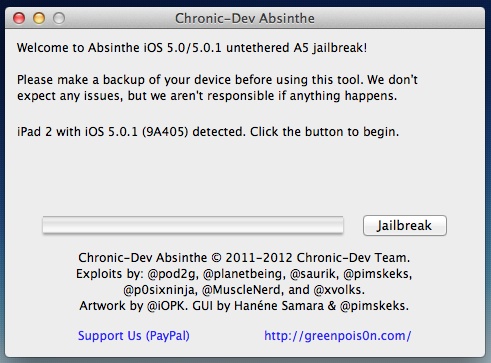491x363 pixels.
Task: Click the @iOPK artwork credit
Action: coord(167,306)
